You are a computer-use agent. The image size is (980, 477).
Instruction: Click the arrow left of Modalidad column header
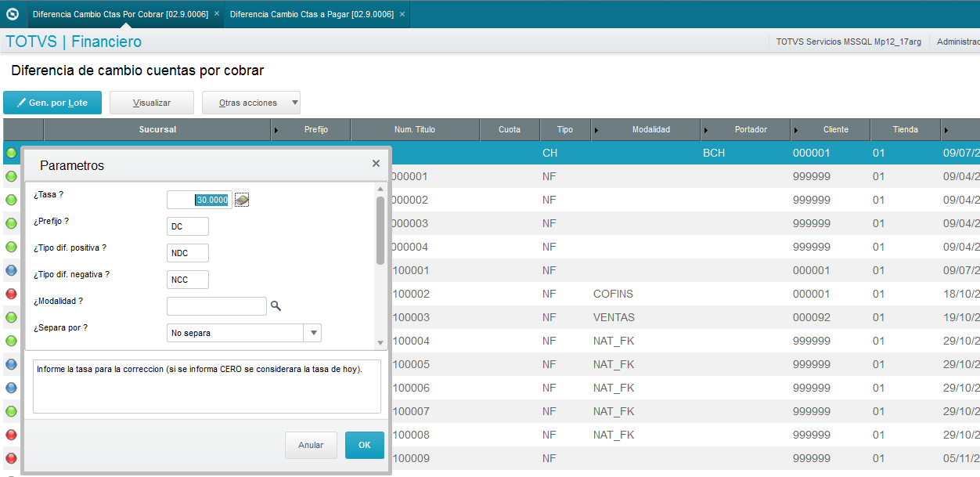[597, 130]
